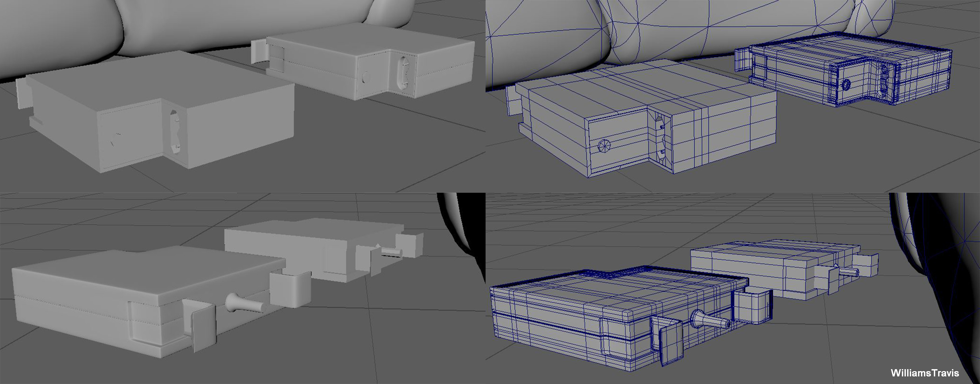
Task: Select smaller shaded box behind, upper-left render
Action: (x=363, y=61)
